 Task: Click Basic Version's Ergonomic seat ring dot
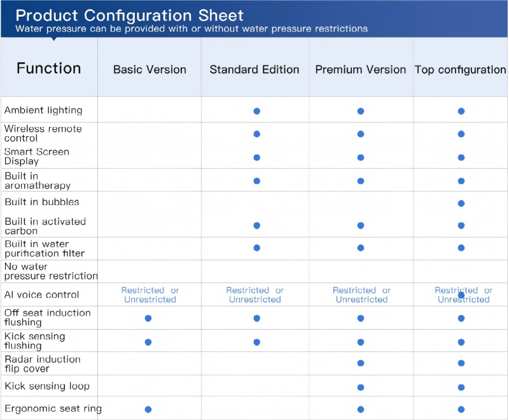tap(148, 409)
